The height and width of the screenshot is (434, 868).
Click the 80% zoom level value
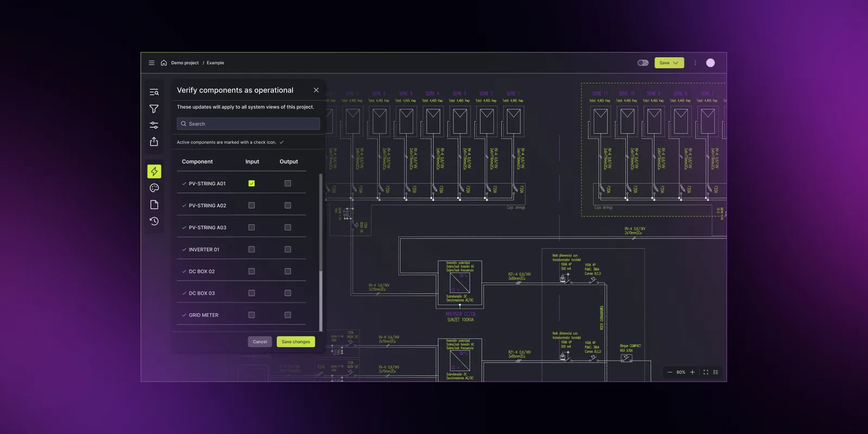click(x=681, y=372)
